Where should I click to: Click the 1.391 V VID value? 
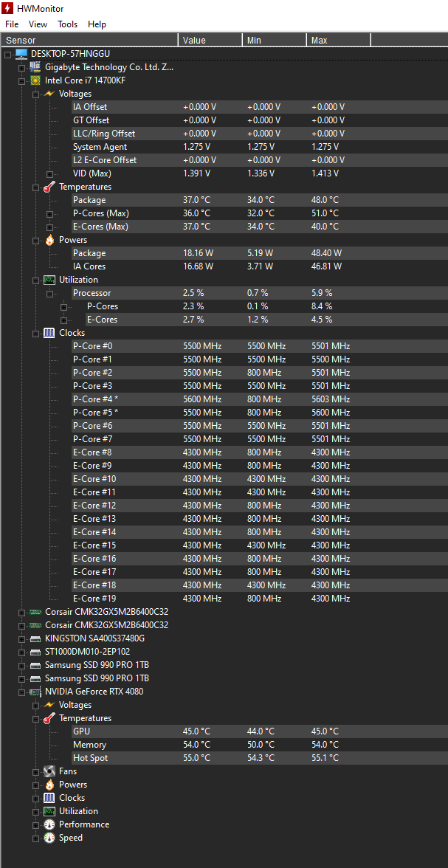[196, 173]
